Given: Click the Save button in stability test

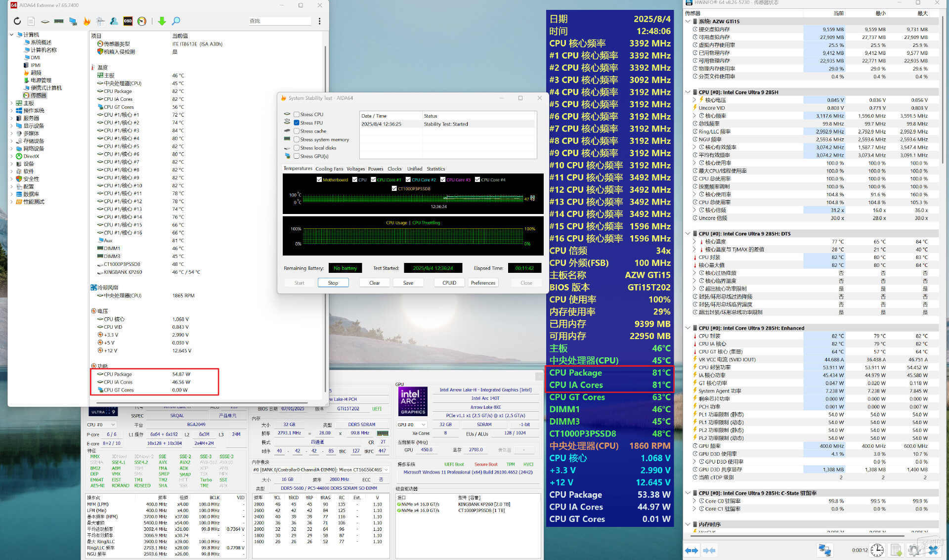Looking at the screenshot, I should click(x=408, y=283).
